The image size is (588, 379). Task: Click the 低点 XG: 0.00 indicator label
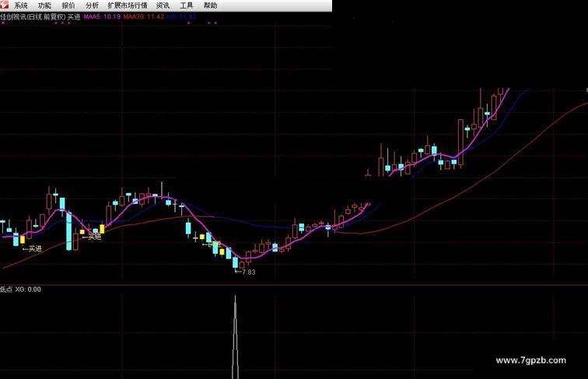21,290
